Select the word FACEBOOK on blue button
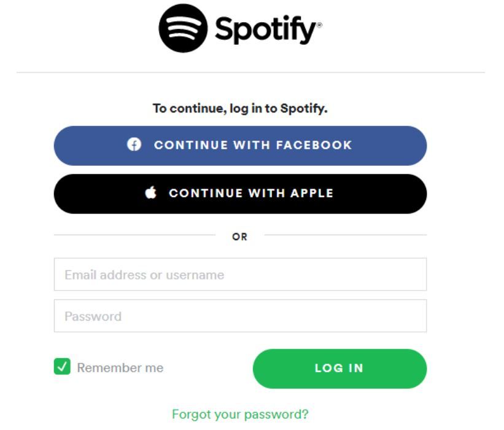 point(314,145)
